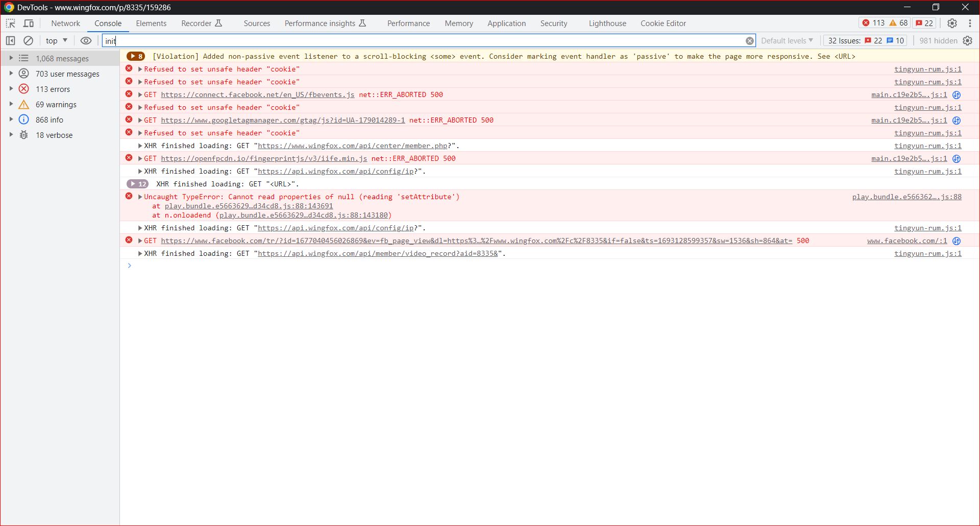Select the 703 user messages filter
The width and height of the screenshot is (980, 526).
60,74
